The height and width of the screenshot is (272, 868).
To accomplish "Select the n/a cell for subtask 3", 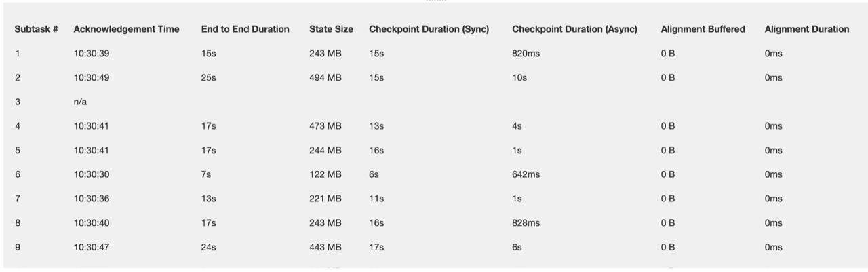I will tap(80, 102).
